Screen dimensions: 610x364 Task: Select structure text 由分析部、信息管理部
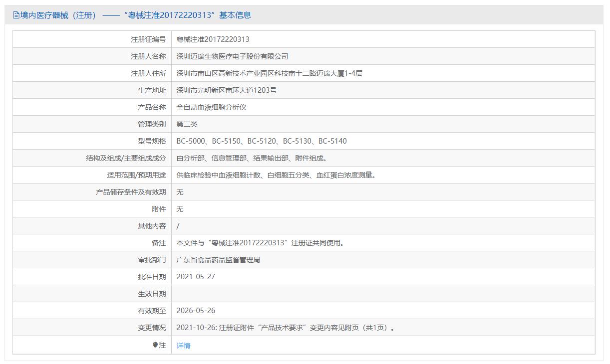[252, 158]
